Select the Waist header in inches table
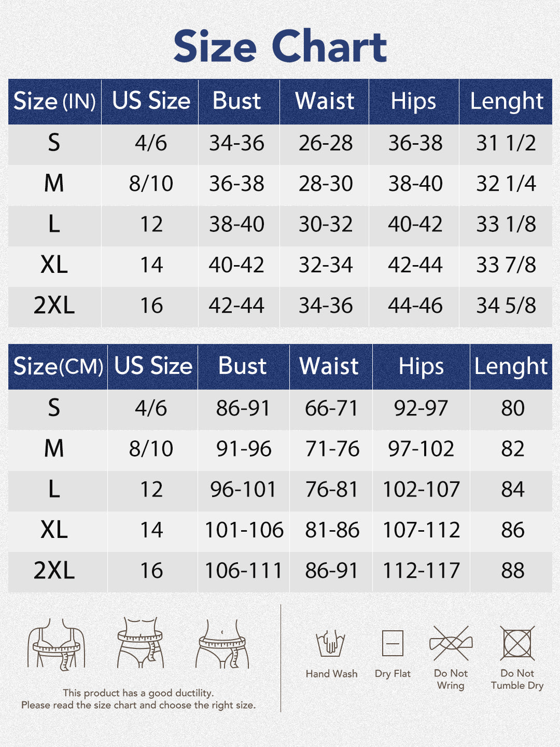The height and width of the screenshot is (747, 560). (325, 101)
